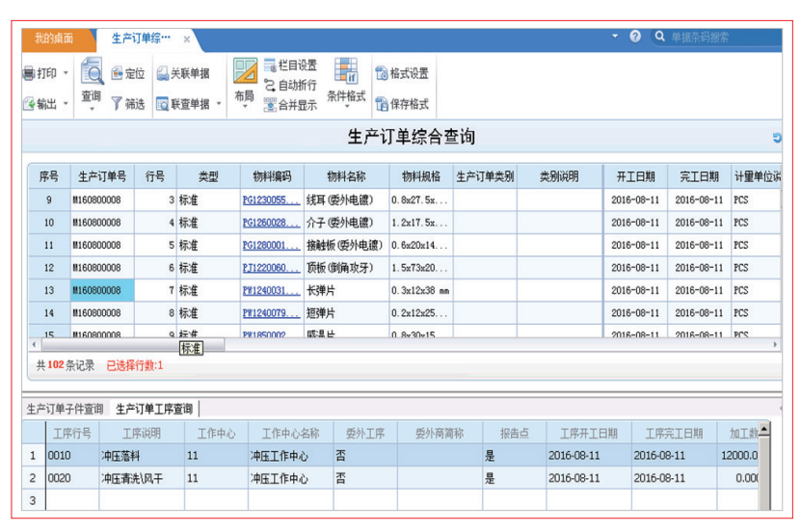Select process row 冲压落料
Screen dimensions: 801x532
(390, 456)
